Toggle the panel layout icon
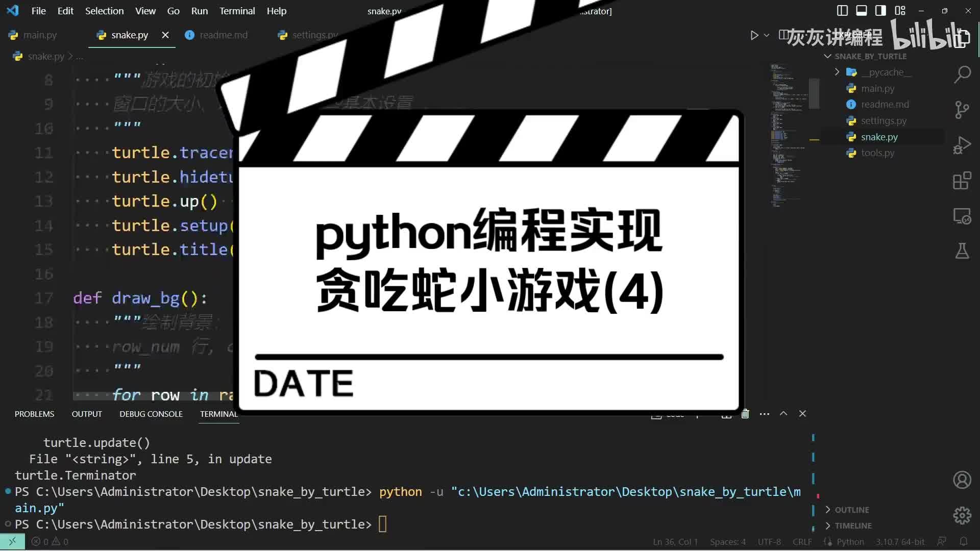 click(862, 11)
